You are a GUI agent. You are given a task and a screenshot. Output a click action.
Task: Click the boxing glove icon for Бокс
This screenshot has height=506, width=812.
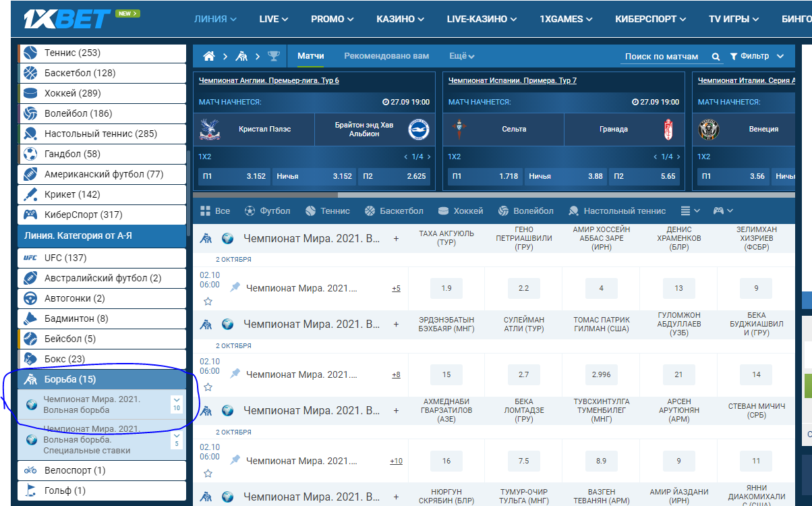point(30,359)
